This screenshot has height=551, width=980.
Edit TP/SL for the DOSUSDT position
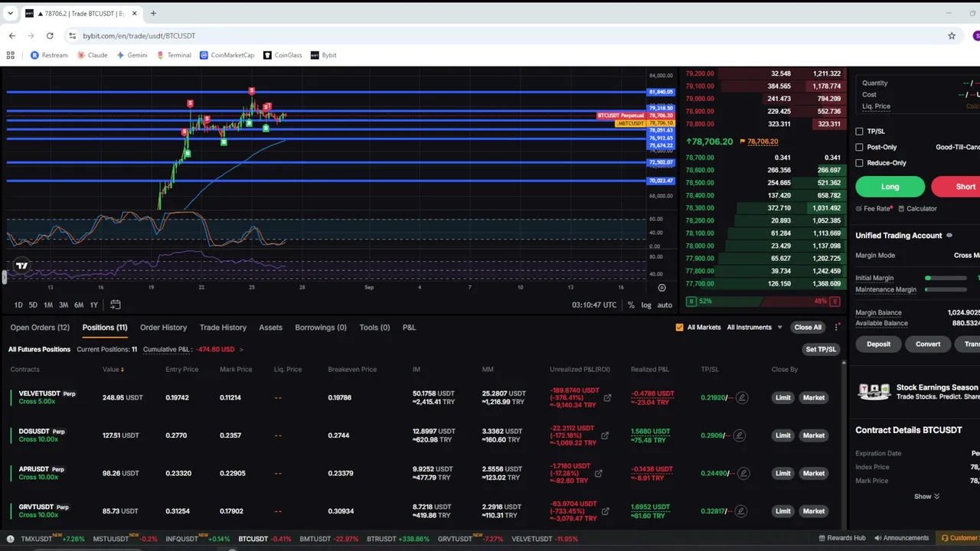[x=739, y=435]
